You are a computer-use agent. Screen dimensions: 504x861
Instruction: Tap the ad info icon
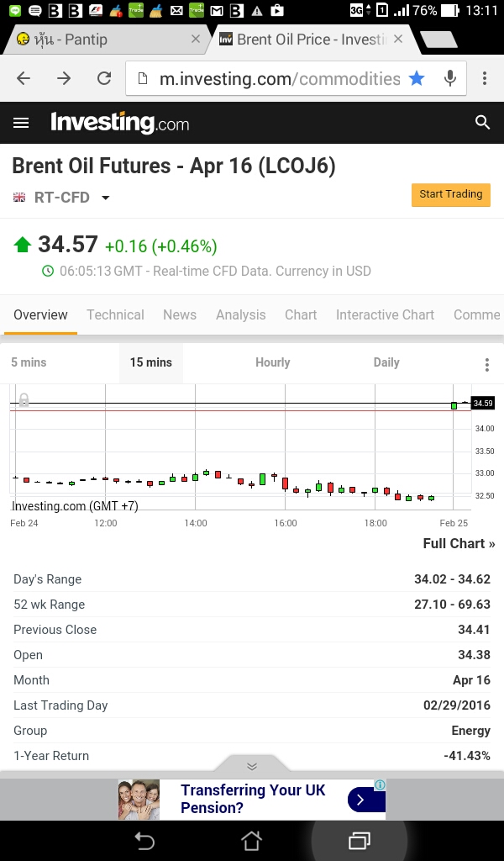pyautogui.click(x=380, y=784)
